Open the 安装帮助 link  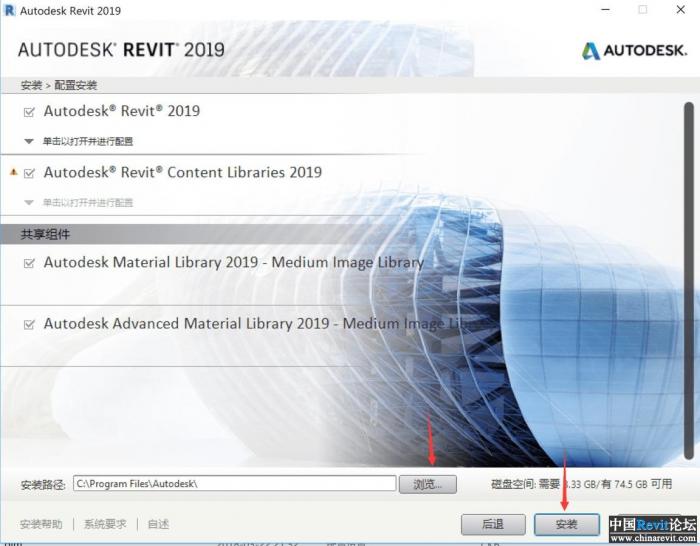(41, 524)
